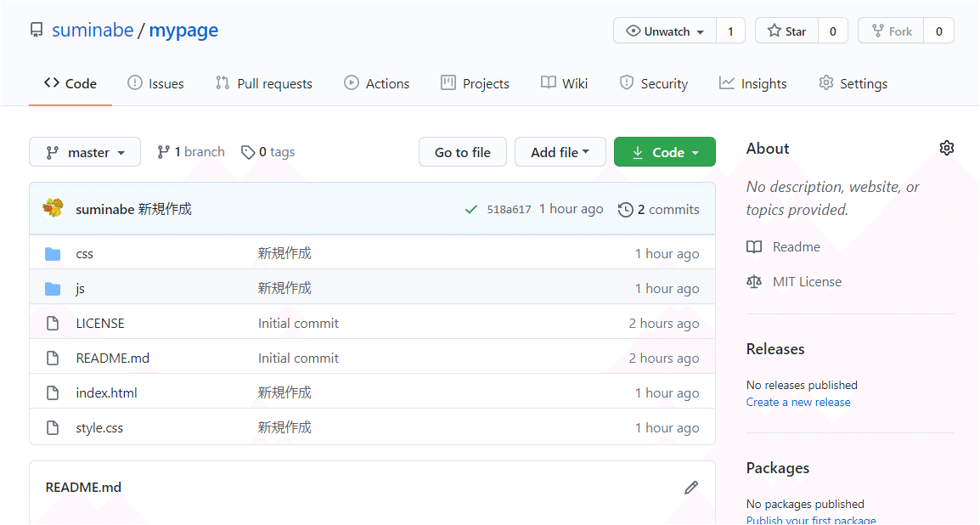This screenshot has height=525, width=980.
Task: Click the repository book icon beside suminabe
Action: (37, 30)
